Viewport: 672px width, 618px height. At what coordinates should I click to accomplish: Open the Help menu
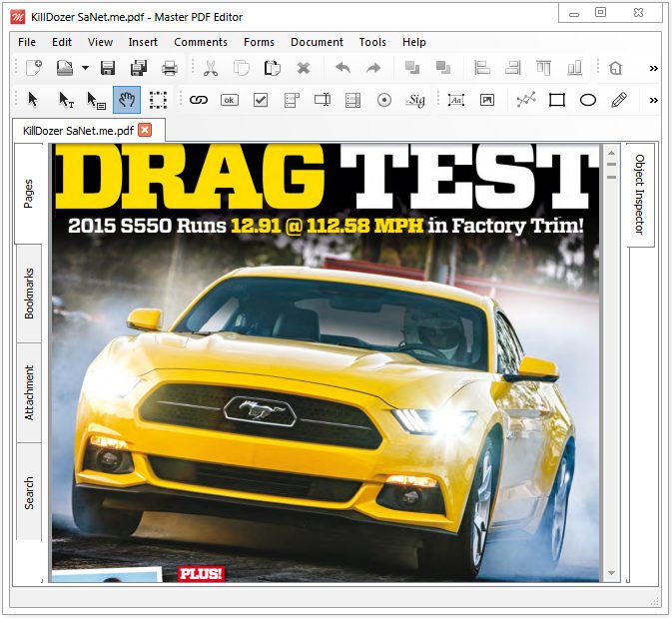(x=414, y=42)
